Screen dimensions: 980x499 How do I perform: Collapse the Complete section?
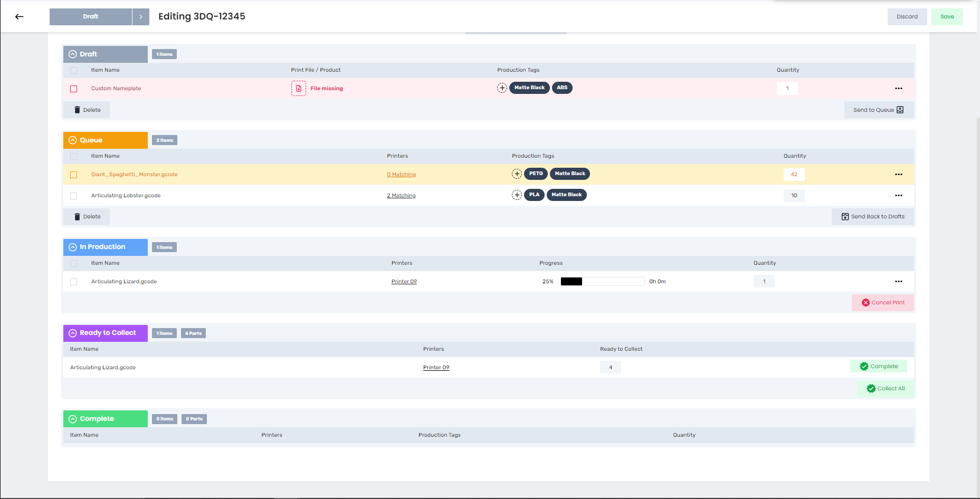pos(72,418)
